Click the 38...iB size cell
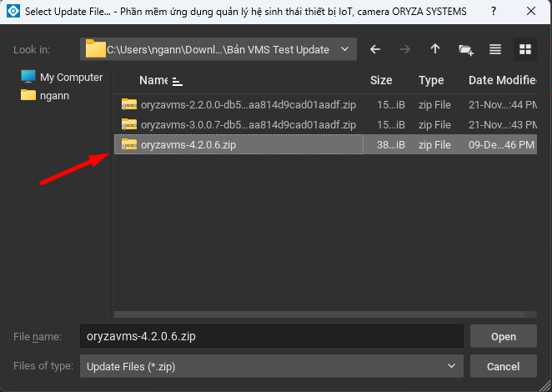 pyautogui.click(x=391, y=145)
